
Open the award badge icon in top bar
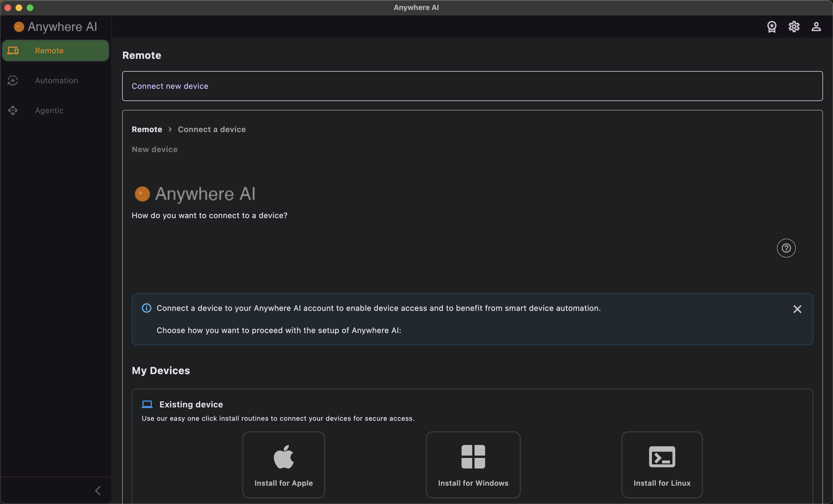click(772, 27)
